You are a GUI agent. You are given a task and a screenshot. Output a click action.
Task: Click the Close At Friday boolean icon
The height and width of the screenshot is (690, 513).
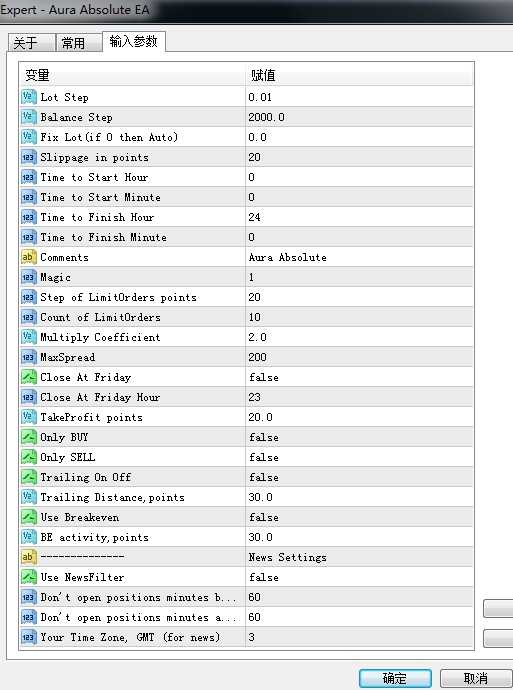pos(29,377)
